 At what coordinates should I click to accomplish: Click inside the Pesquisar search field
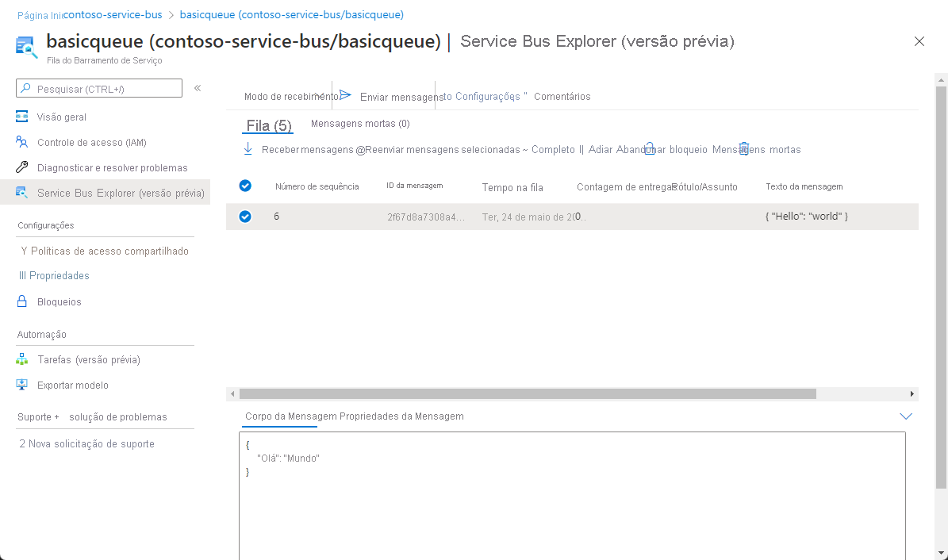click(x=98, y=88)
